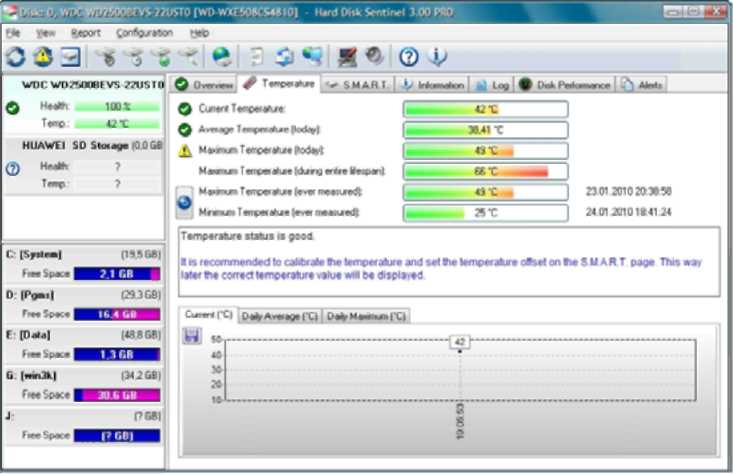733x475 pixels.
Task: Click the 'Maximum Temperature (during entire lifespan)' label
Action: coord(292,171)
